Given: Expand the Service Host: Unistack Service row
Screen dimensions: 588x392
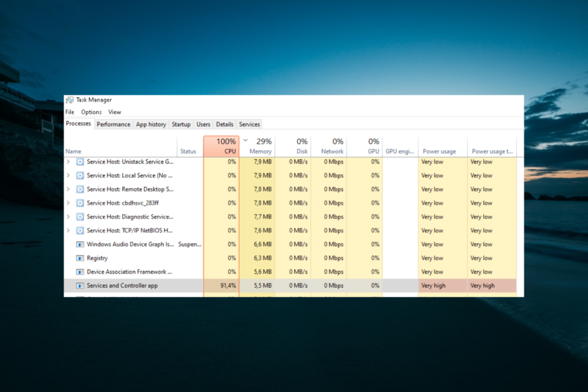Looking at the screenshot, I should point(68,161).
